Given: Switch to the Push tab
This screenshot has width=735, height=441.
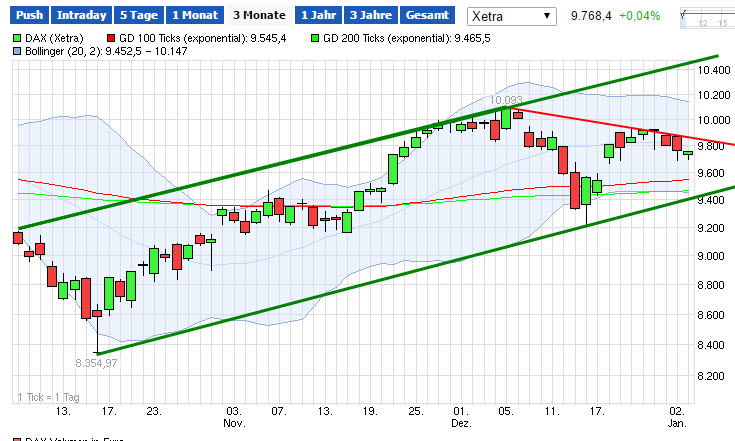Looking at the screenshot, I should 30,16.
